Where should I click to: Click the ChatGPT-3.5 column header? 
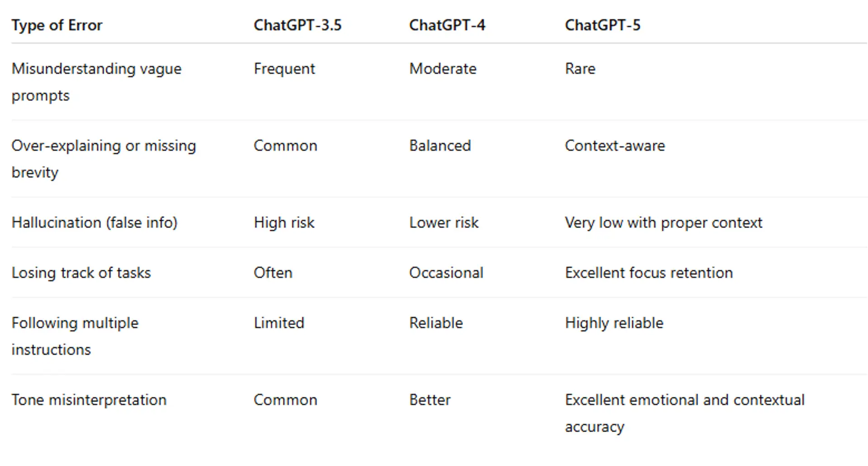tap(297, 25)
